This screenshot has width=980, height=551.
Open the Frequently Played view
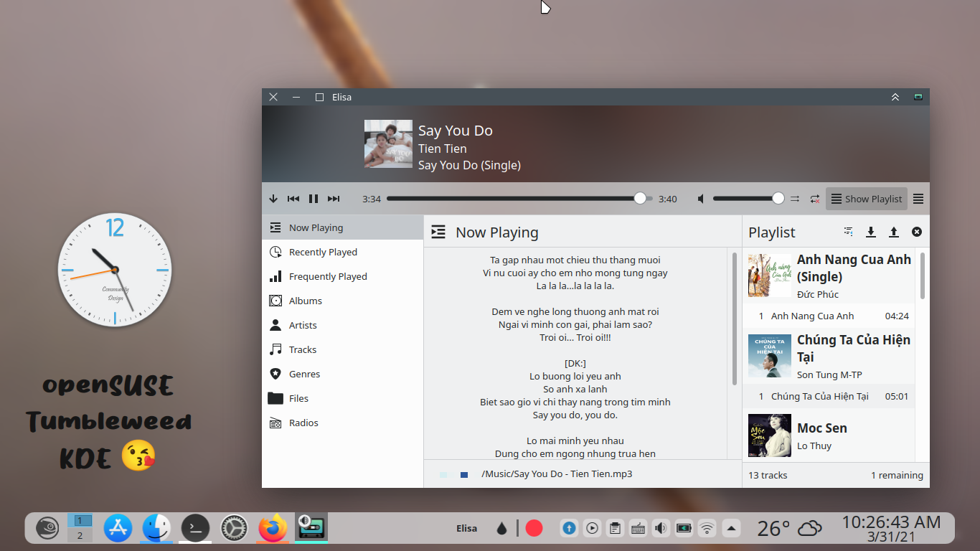pyautogui.click(x=343, y=276)
